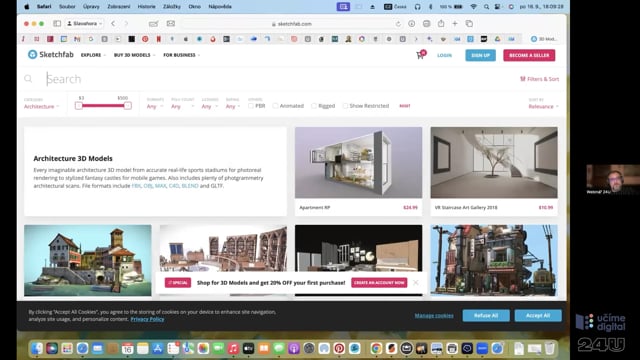Viewport: 640px width, 360px height.
Task: Toggle the Safari sidebar
Action: coord(57,24)
